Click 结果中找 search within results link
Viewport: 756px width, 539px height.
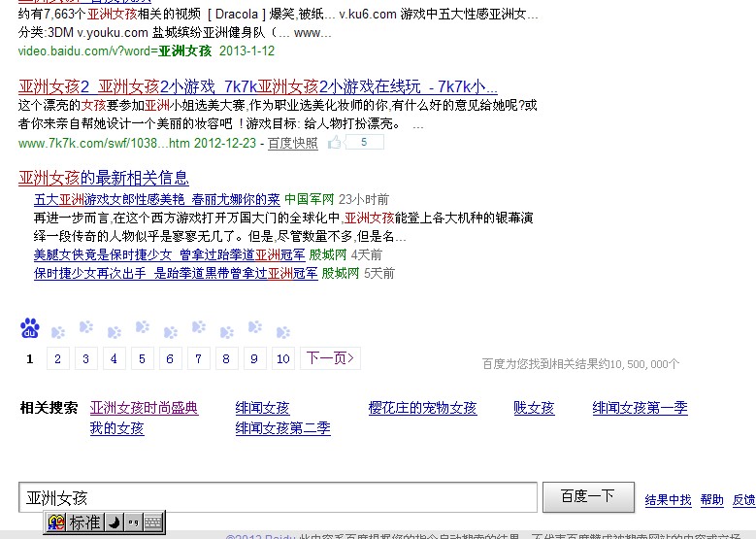point(669,500)
